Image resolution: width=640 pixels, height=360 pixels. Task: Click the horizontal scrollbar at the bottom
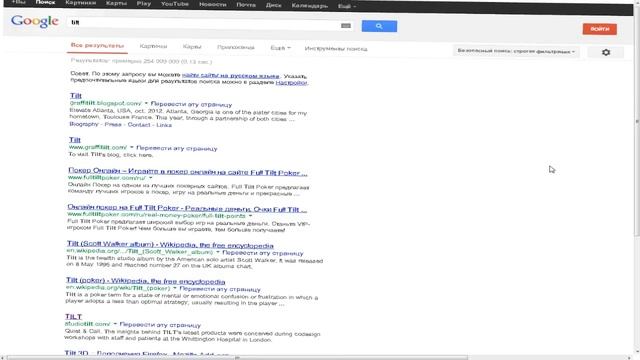pos(237,358)
